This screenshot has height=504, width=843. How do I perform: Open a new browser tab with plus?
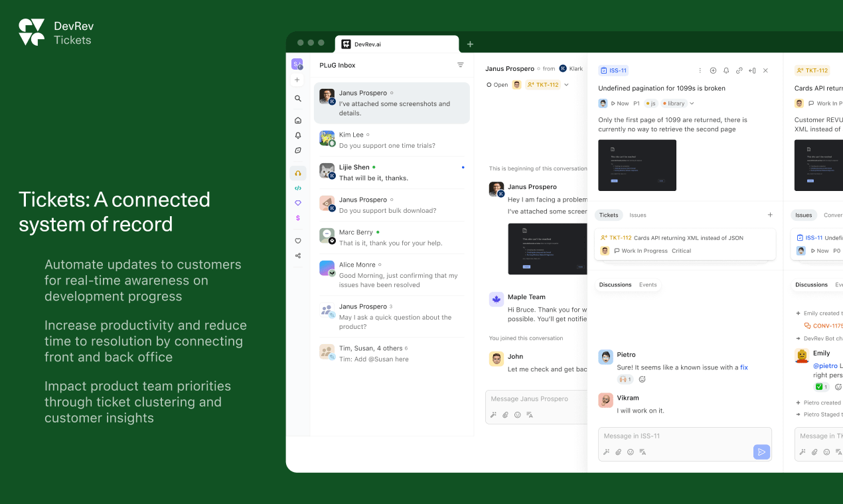[x=470, y=44]
